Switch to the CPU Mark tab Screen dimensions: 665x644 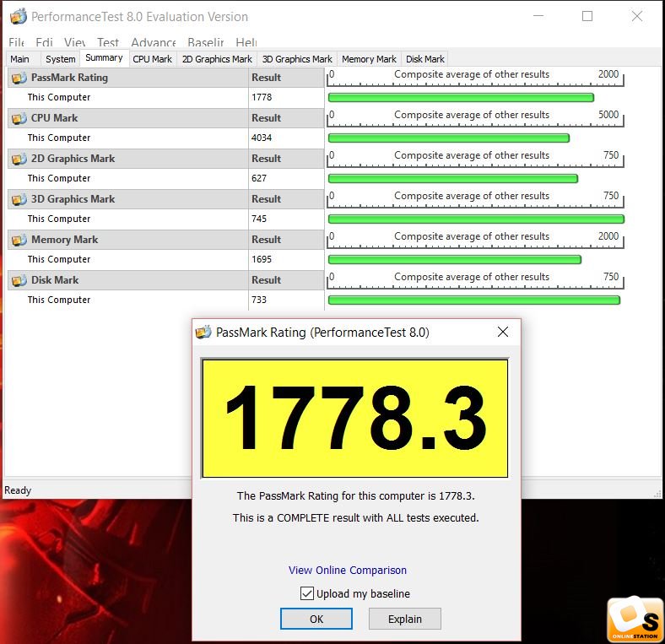(x=152, y=59)
